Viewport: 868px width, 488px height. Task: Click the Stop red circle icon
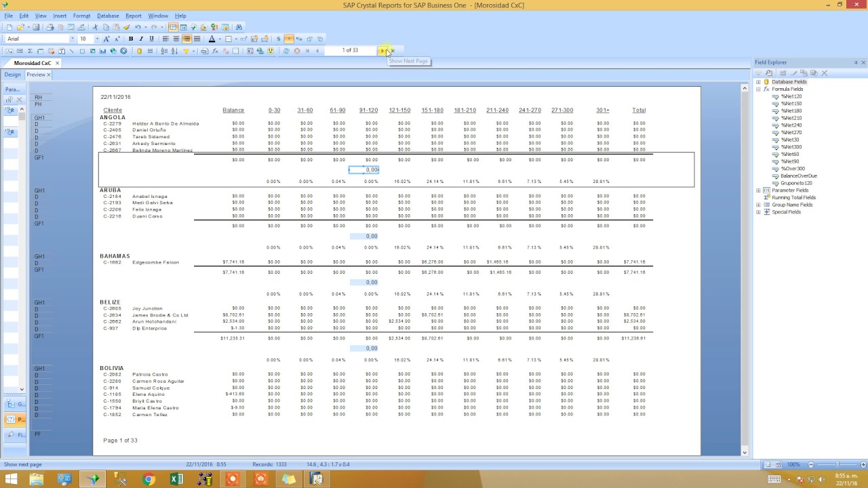tap(297, 51)
